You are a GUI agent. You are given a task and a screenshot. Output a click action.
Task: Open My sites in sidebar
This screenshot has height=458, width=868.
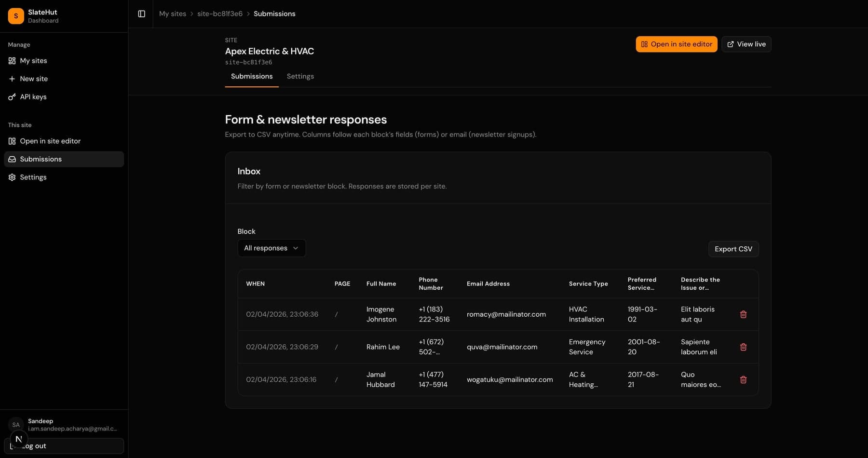[64, 61]
